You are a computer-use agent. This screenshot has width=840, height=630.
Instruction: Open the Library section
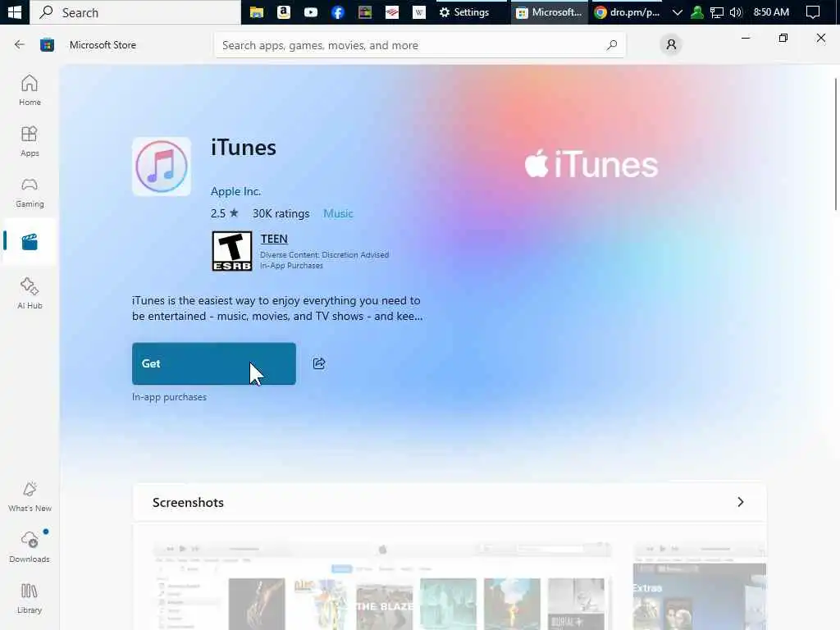[30, 598]
